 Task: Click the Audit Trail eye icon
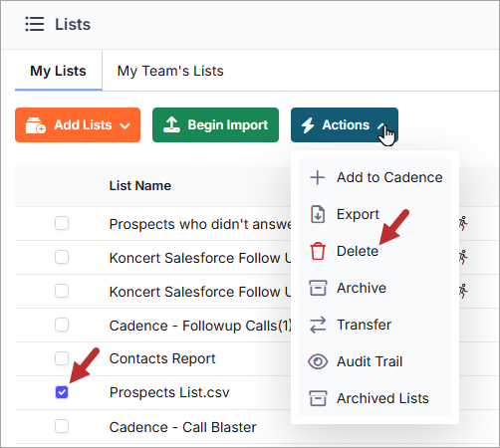click(x=318, y=361)
